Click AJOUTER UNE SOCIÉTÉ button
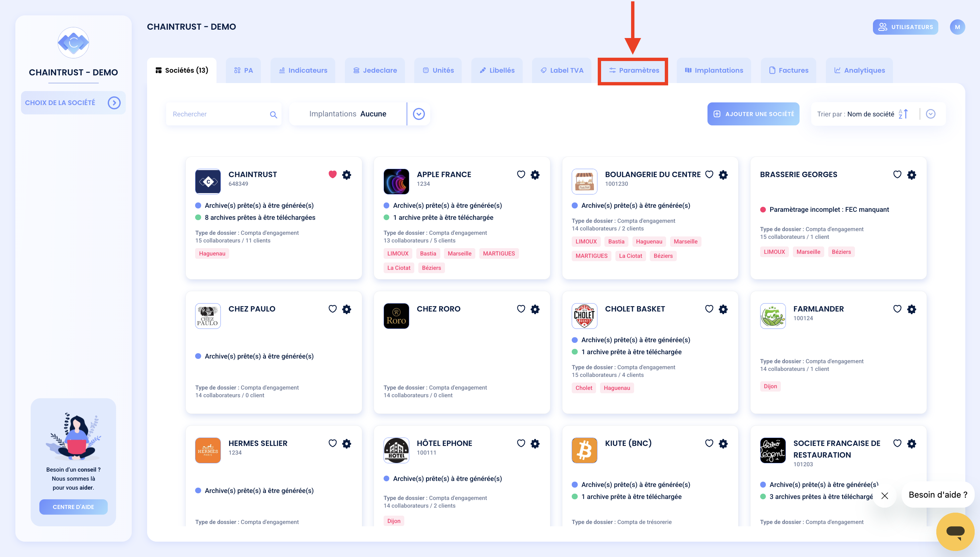 [x=753, y=114]
